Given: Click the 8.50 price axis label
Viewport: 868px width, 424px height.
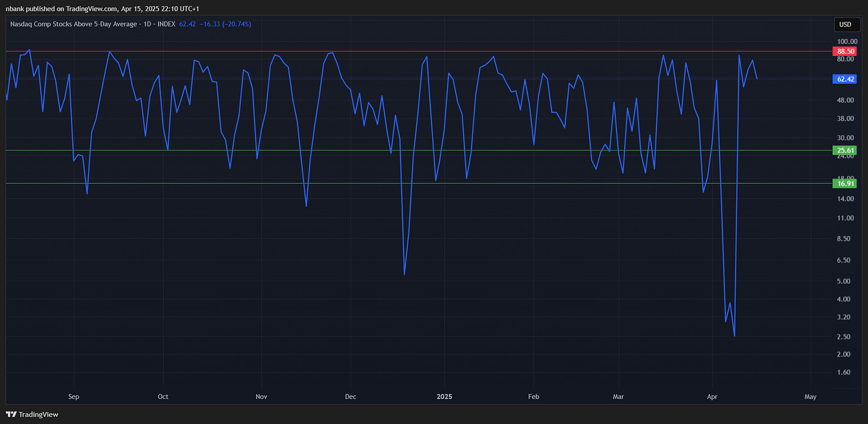Looking at the screenshot, I should coord(845,239).
